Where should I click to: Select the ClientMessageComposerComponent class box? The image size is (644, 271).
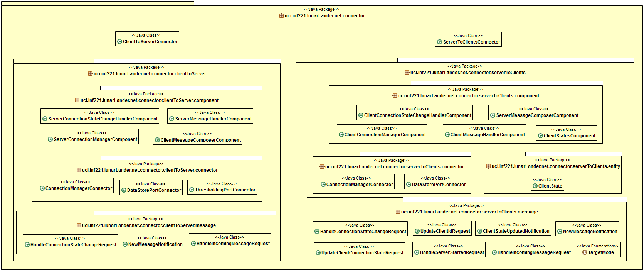point(197,137)
